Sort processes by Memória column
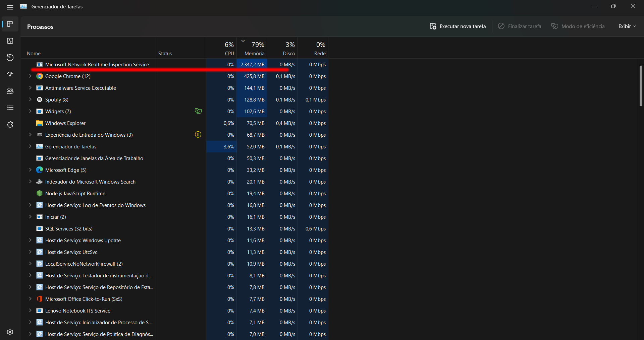The image size is (644, 340). click(252, 48)
